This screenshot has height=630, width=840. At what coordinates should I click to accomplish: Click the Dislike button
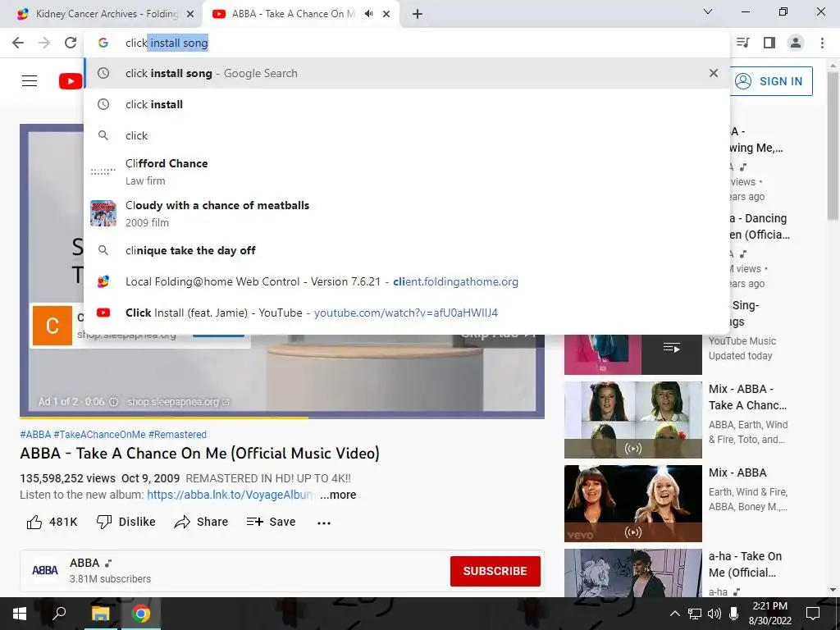[126, 522]
